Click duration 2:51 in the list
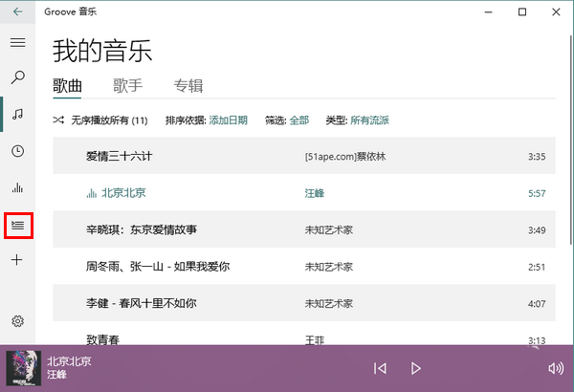The height and width of the screenshot is (392, 574). point(537,267)
